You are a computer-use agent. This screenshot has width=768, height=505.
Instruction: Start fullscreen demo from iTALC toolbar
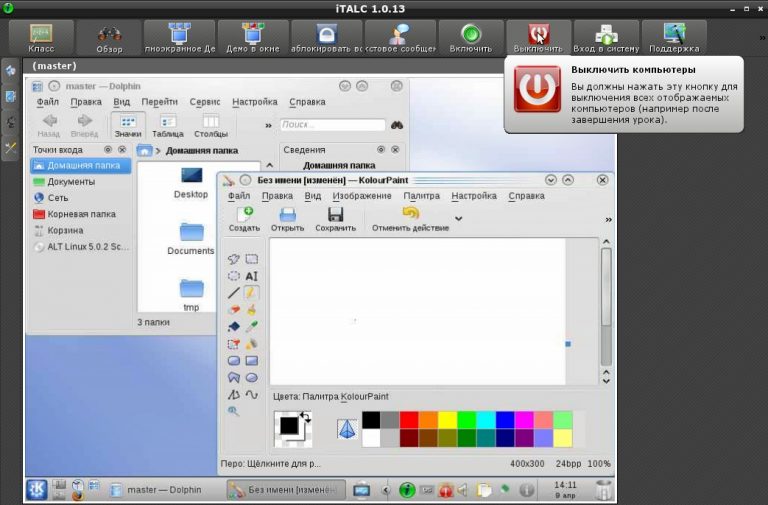coord(180,38)
